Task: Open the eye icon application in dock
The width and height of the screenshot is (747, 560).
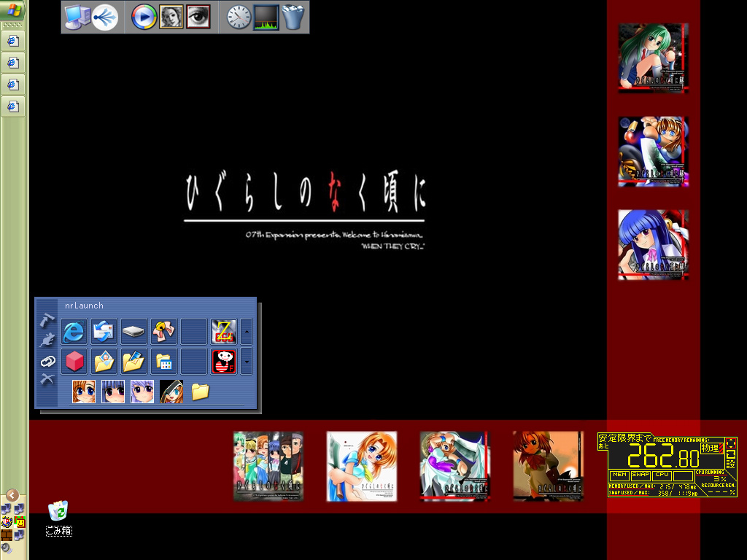Action: pos(198,17)
